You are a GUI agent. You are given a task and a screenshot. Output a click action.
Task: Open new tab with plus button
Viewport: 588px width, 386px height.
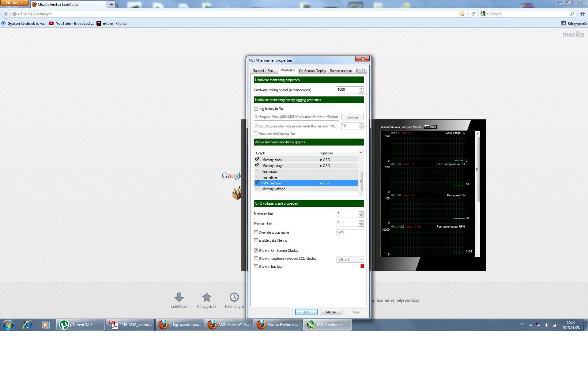(x=111, y=4)
